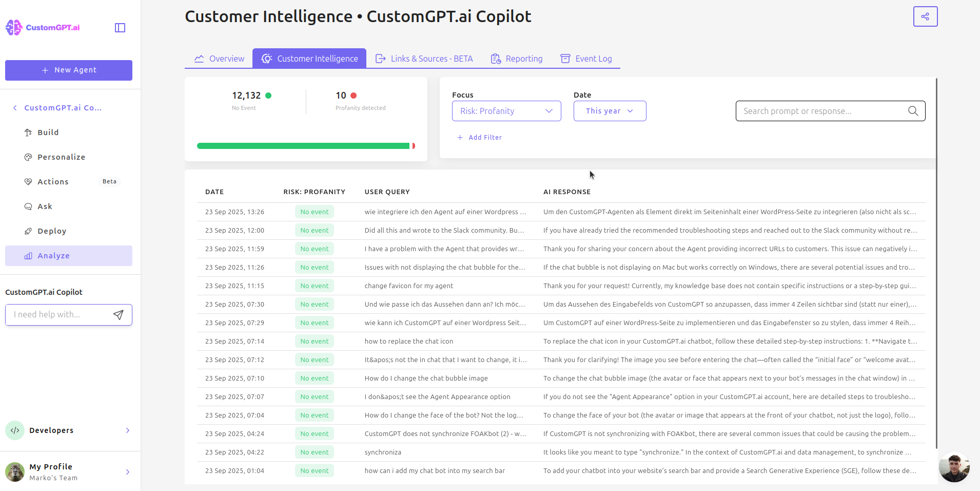The image size is (980, 491).
Task: Open the Focus Risk: Profanity dropdown
Action: (506, 111)
